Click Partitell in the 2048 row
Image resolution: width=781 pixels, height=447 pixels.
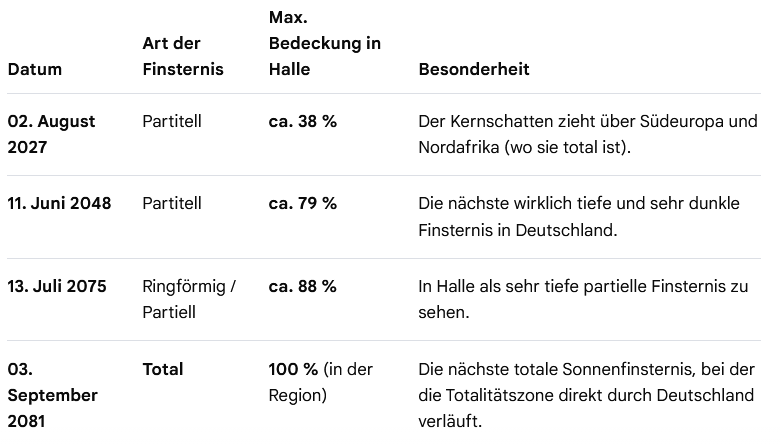(172, 203)
